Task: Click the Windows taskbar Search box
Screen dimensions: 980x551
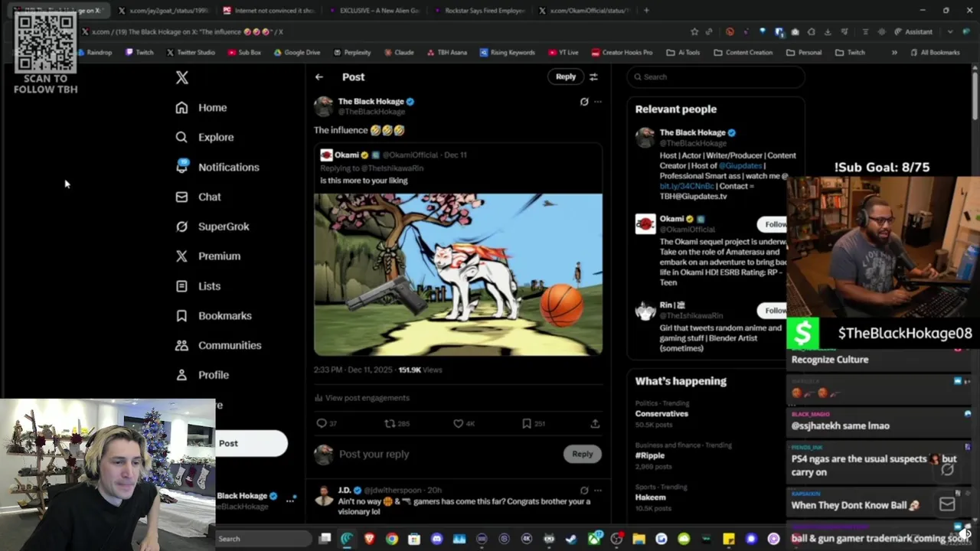Action: pyautogui.click(x=264, y=539)
